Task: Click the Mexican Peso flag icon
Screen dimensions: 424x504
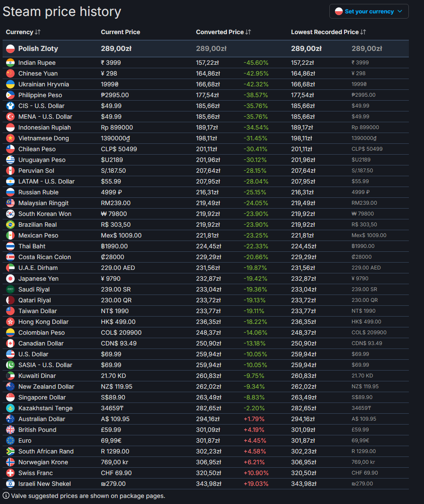Action: point(10,235)
